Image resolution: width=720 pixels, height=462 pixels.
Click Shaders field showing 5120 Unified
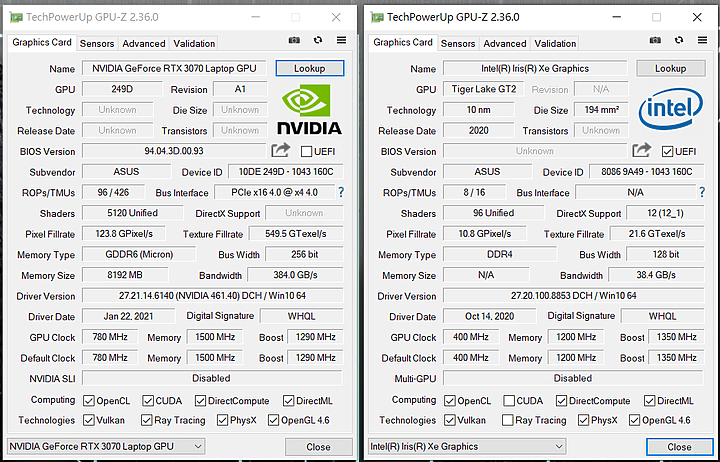133,213
